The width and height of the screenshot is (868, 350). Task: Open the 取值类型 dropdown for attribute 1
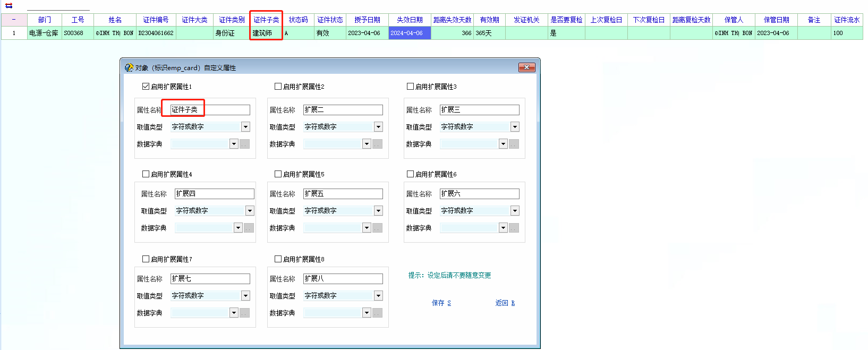tap(245, 127)
